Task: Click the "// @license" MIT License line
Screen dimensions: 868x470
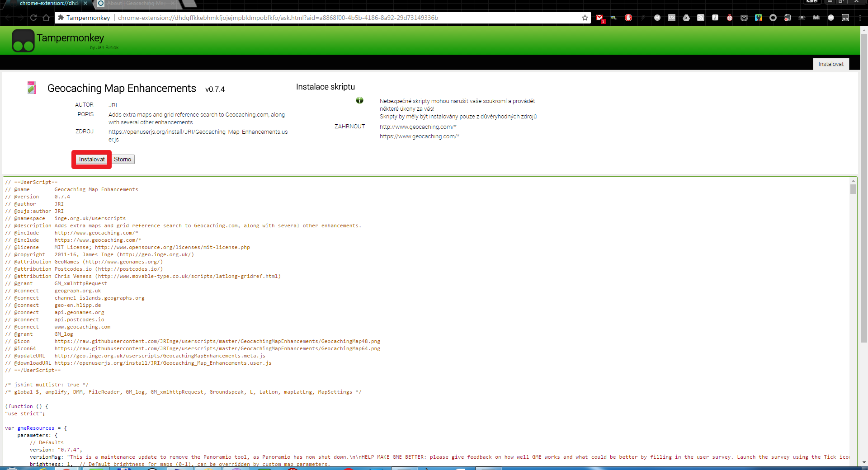Action: 127,247
